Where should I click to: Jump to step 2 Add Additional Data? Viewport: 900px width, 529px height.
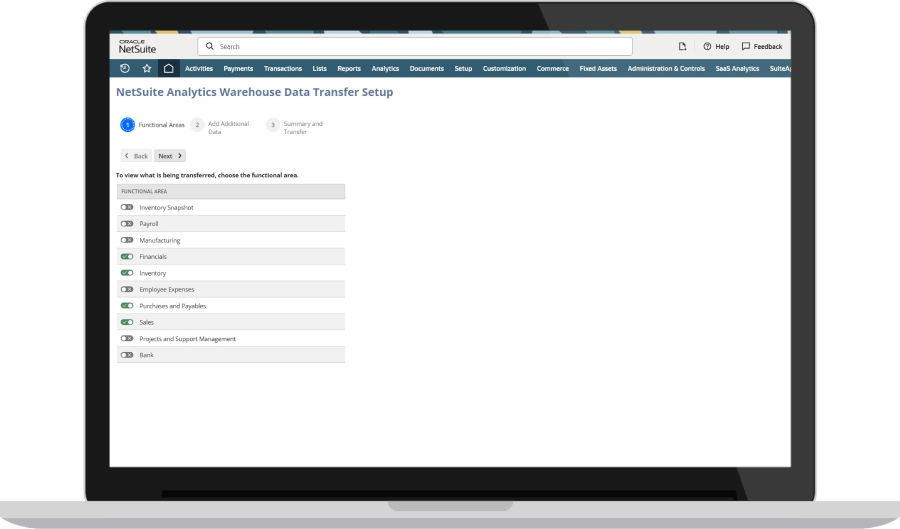pyautogui.click(x=198, y=125)
